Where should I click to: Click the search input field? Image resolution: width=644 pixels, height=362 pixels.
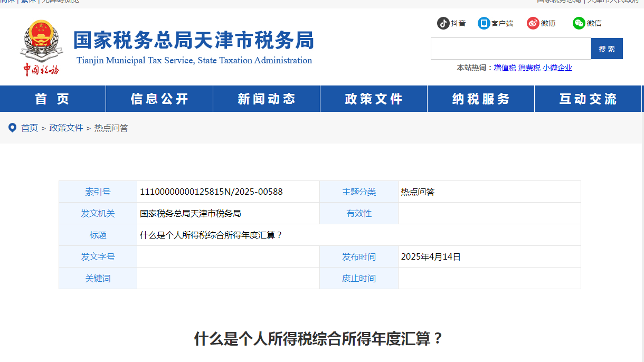pos(510,48)
